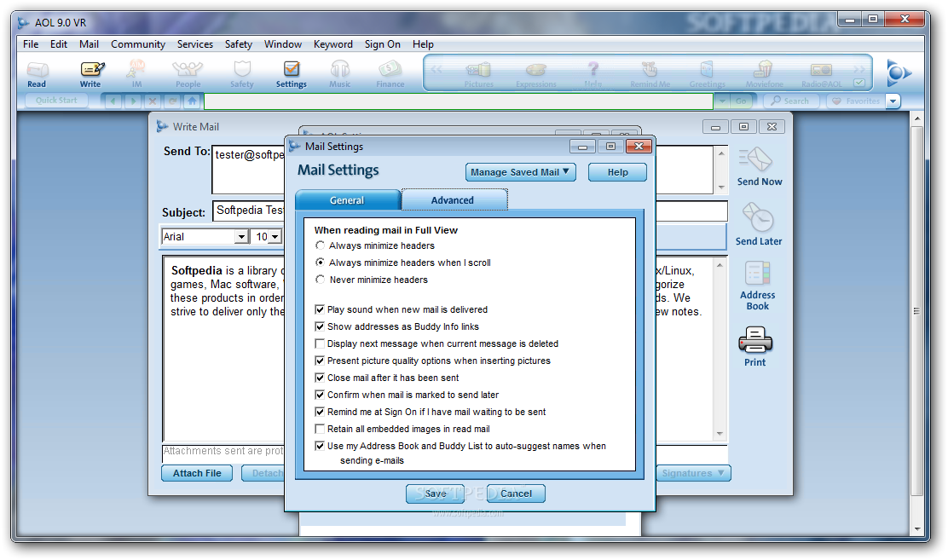Click the browser Forward arrow button
This screenshot has height=560, width=948.
(x=133, y=101)
